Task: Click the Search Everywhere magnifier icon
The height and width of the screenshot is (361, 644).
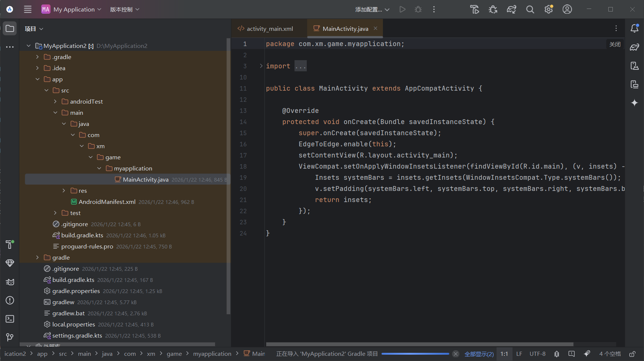Action: point(530,10)
